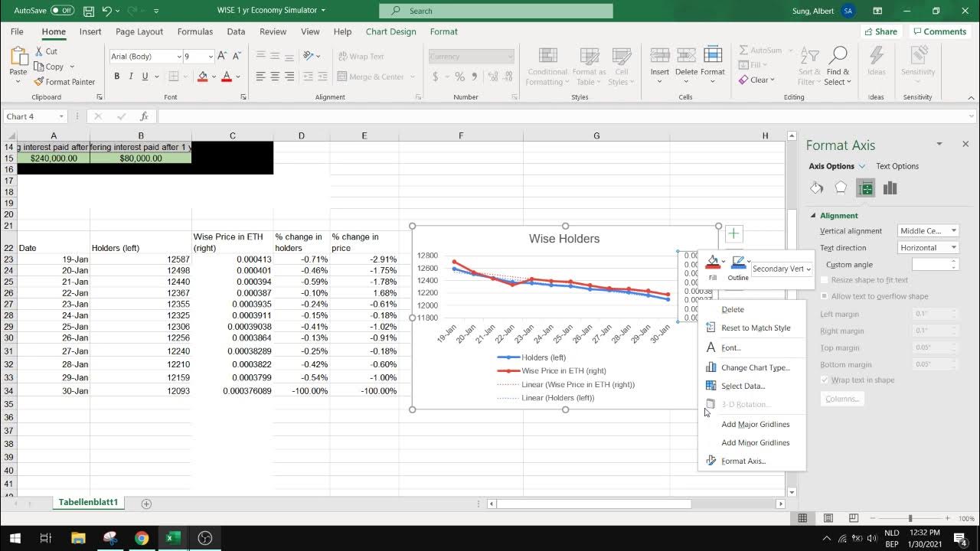Open File Explorer from the taskbar
Screen dimensions: 980x551
[78, 538]
